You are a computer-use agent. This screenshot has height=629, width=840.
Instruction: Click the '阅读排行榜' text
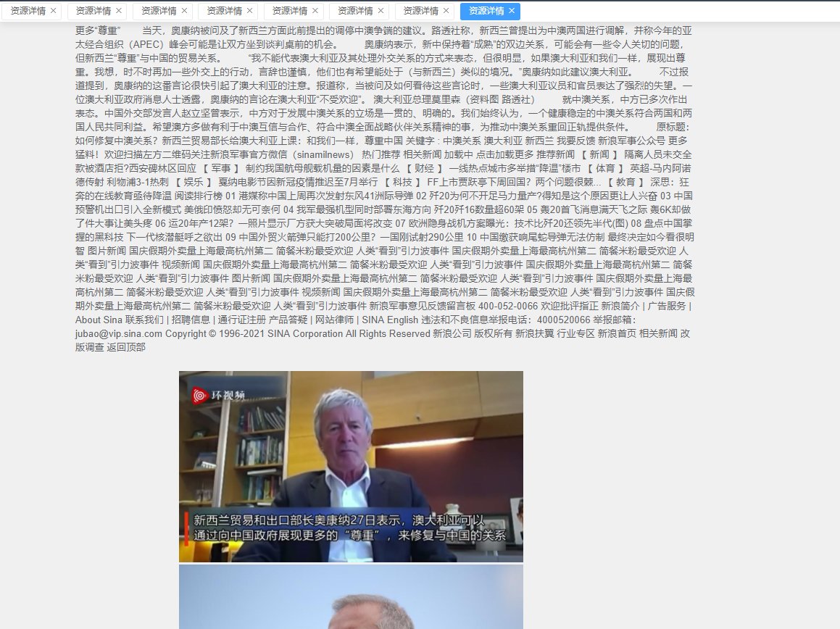[x=199, y=196]
